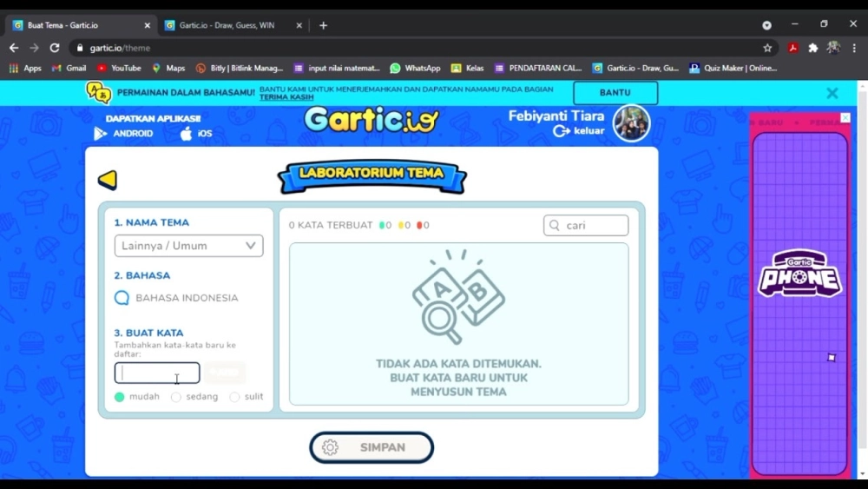Focus the new word input field
This screenshot has width=868, height=489.
pos(157,373)
